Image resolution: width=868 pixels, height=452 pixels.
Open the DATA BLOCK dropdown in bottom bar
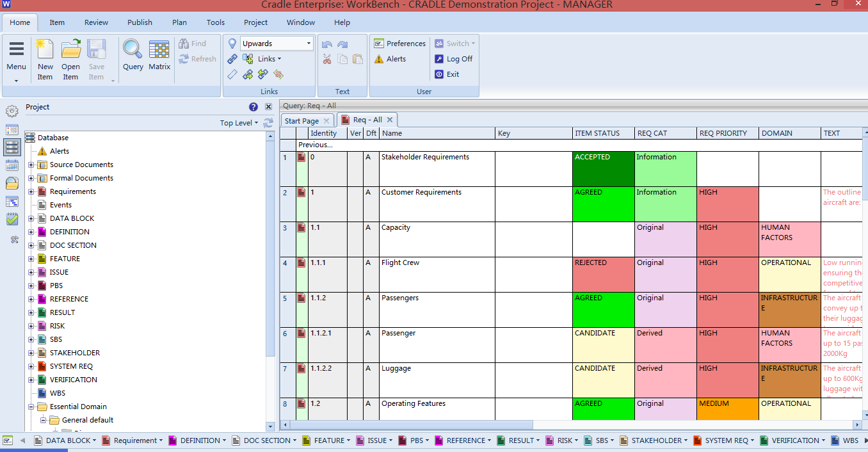[x=94, y=440]
